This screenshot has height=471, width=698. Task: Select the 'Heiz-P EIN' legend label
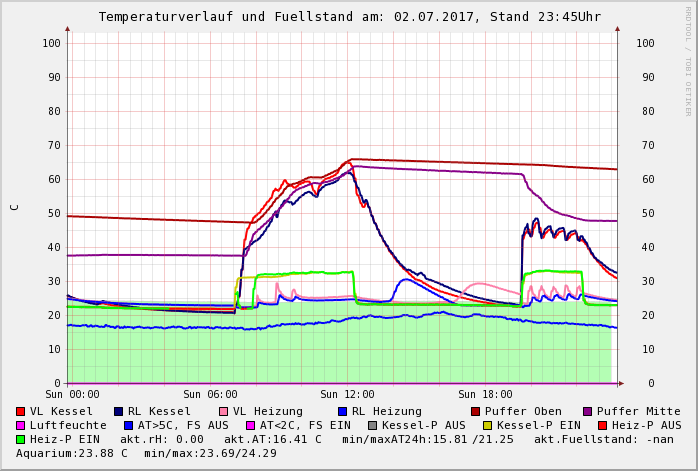(x=65, y=439)
